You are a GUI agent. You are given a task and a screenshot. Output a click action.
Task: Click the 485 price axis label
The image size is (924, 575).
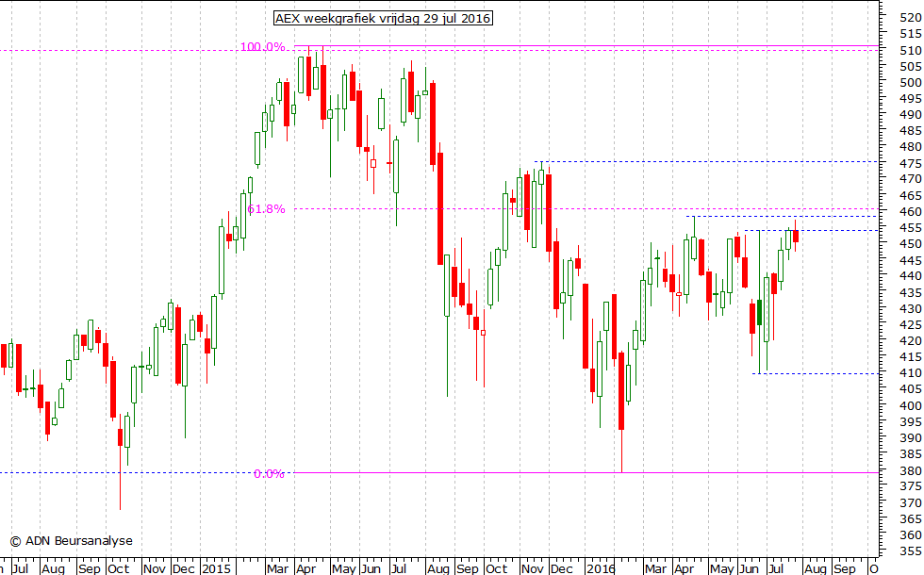pyautogui.click(x=911, y=131)
